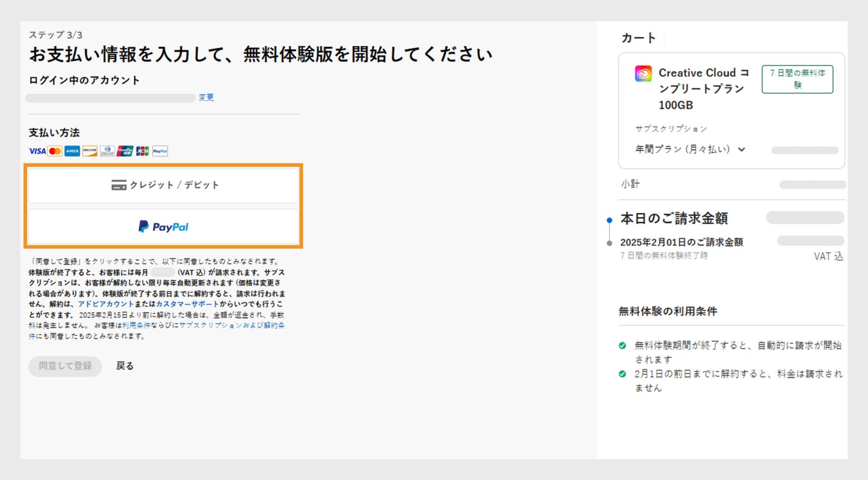This screenshot has height=480, width=868.
Task: Click the Creative Cloud app icon
Action: pyautogui.click(x=643, y=73)
